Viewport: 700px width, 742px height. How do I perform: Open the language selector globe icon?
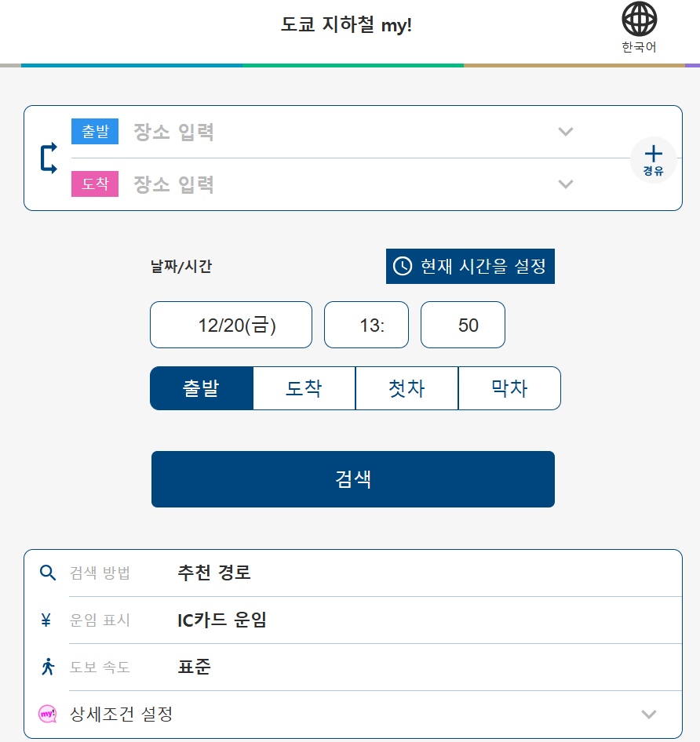pos(640,17)
